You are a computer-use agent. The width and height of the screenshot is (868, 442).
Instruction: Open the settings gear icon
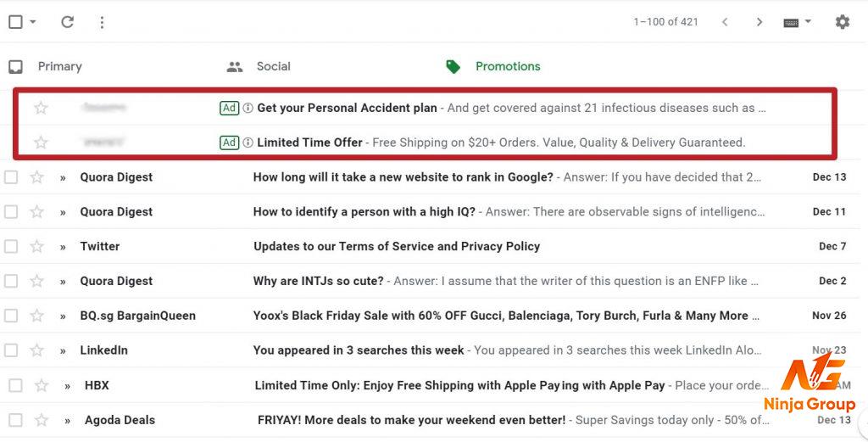(842, 22)
